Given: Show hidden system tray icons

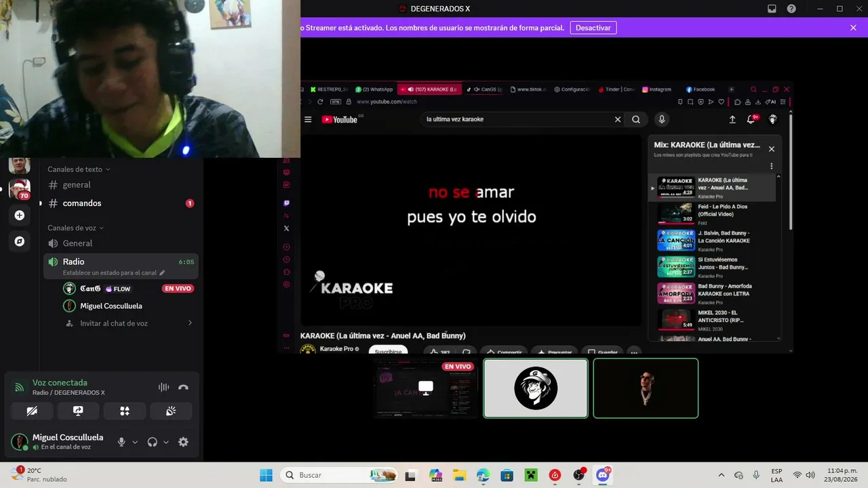Looking at the screenshot, I should click(721, 475).
